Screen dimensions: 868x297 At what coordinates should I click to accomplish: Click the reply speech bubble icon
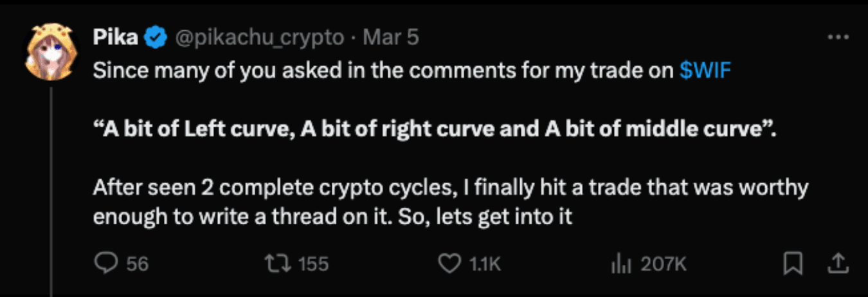click(106, 263)
